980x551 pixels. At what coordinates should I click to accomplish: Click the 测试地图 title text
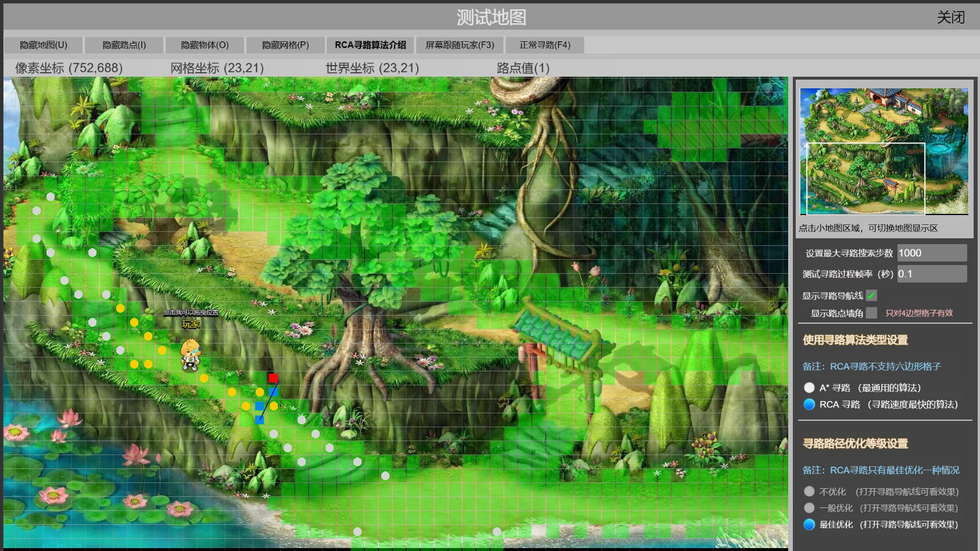click(491, 17)
